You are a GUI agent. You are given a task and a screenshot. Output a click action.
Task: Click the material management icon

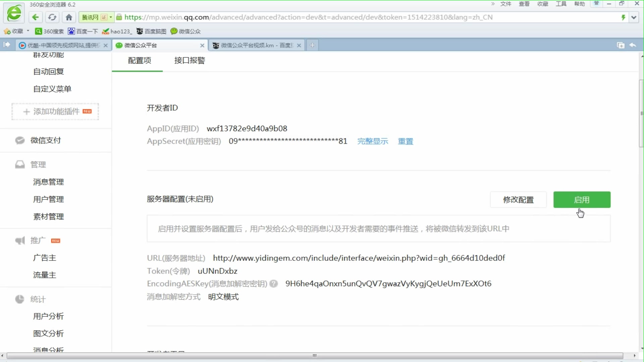click(x=48, y=217)
